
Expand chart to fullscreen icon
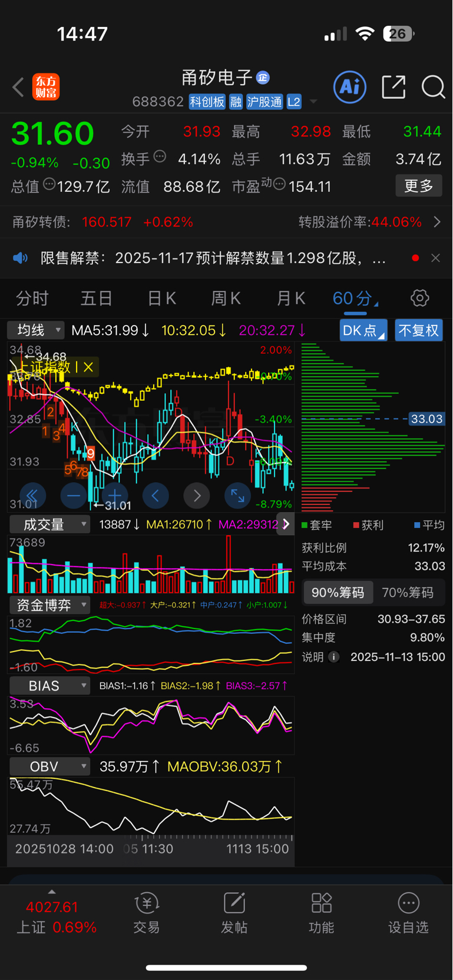(x=238, y=496)
